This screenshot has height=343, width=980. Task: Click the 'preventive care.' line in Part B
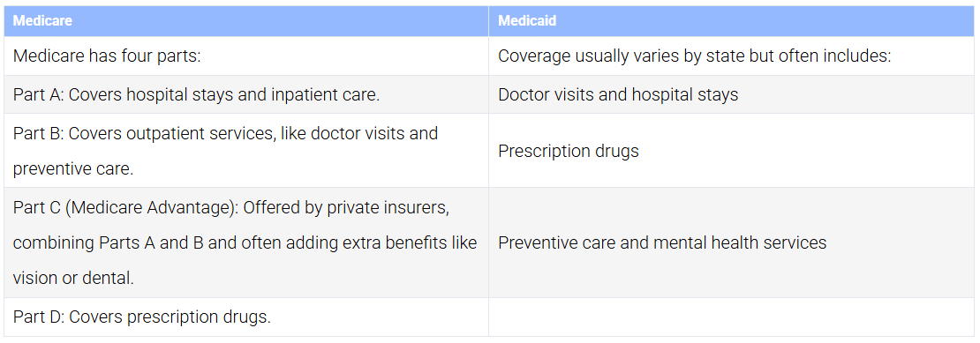coord(73,169)
